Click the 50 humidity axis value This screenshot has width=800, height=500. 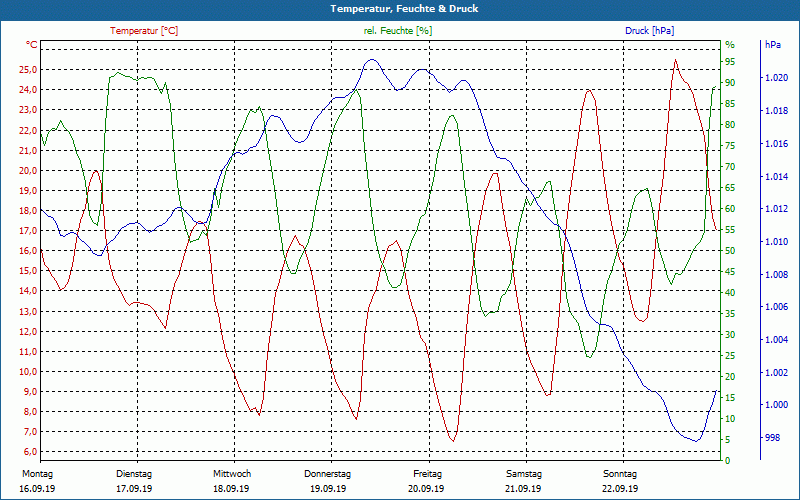click(x=730, y=251)
